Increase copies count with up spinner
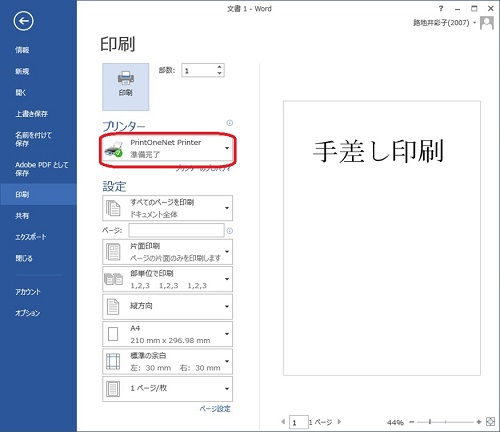The image size is (500, 432). (x=219, y=67)
